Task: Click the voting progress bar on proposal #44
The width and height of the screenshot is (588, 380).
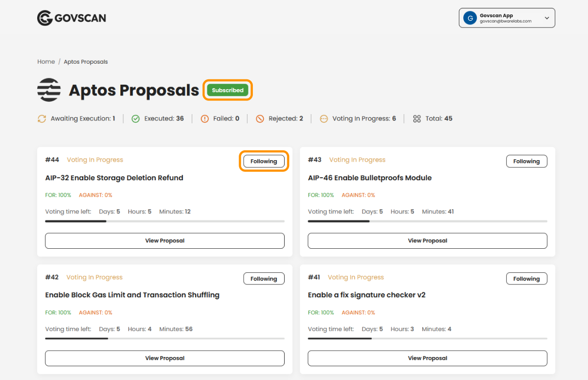Action: pyautogui.click(x=164, y=221)
